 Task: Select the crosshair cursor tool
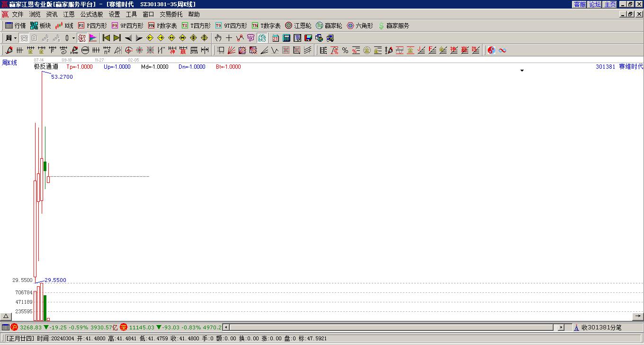[229, 38]
